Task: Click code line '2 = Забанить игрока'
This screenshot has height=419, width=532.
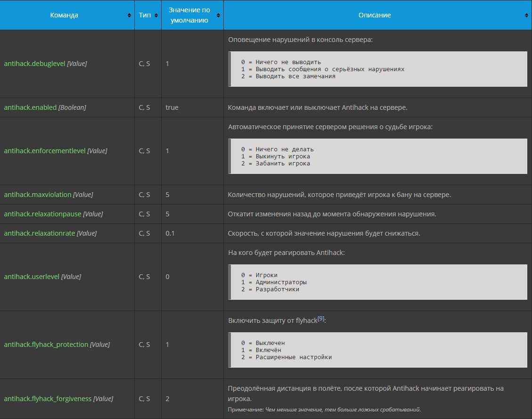Action: tap(276, 164)
